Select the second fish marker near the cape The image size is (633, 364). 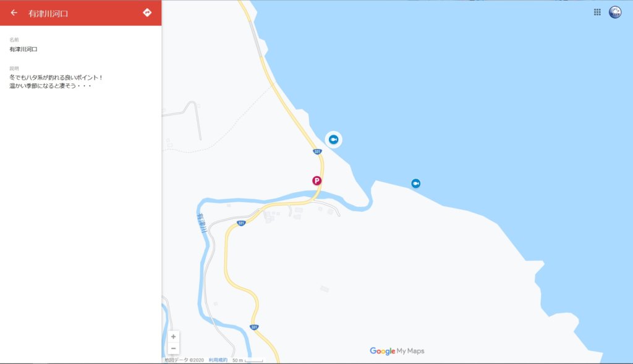click(416, 184)
